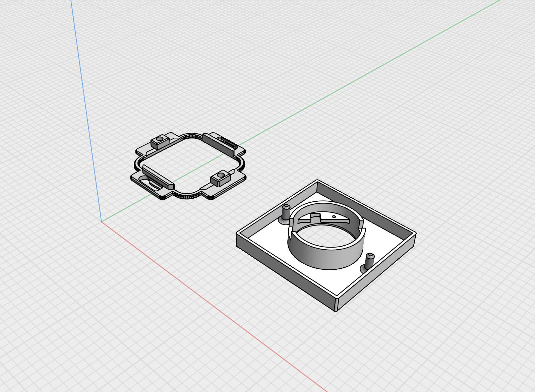Select the cylindrical ring's outer wall
Viewport: 535px width, 392px height.
[322, 258]
